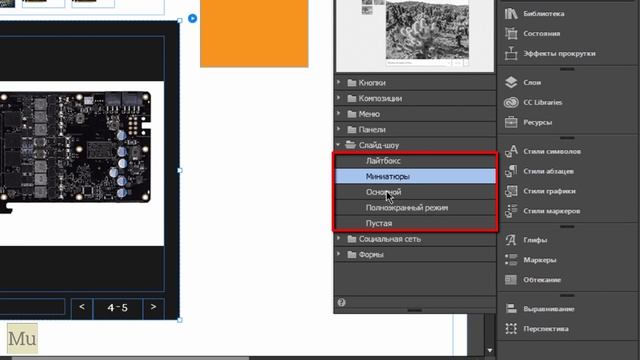Click the slideshow caption text box
Viewport: 640px width, 360px height.
pos(32,307)
